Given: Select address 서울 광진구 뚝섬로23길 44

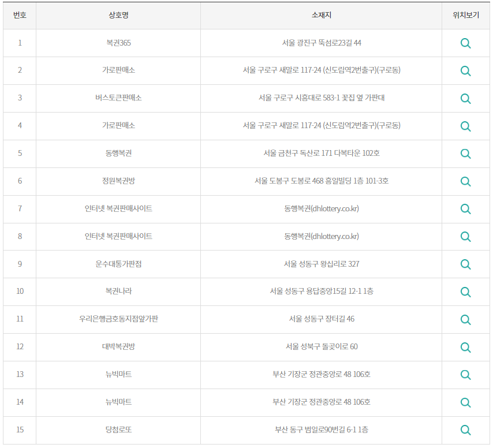Looking at the screenshot, I should [x=322, y=43].
